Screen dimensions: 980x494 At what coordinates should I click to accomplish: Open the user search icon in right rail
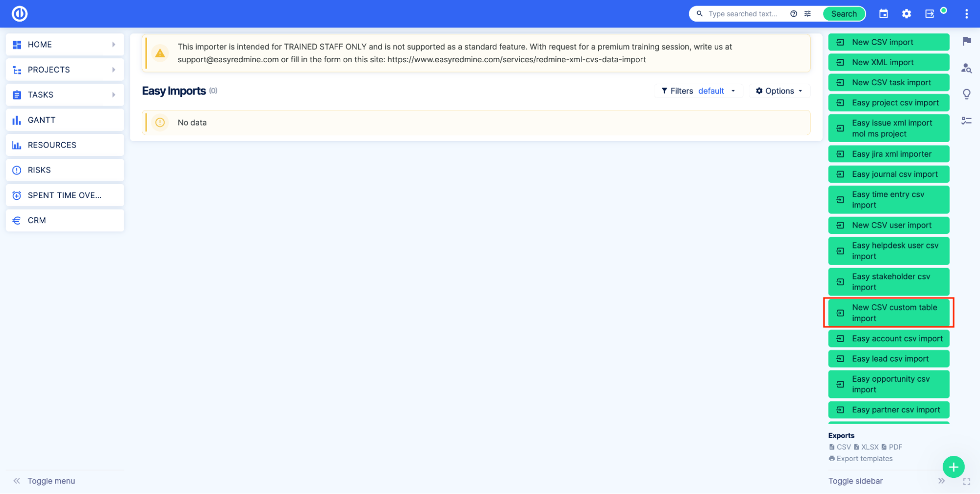tap(966, 68)
